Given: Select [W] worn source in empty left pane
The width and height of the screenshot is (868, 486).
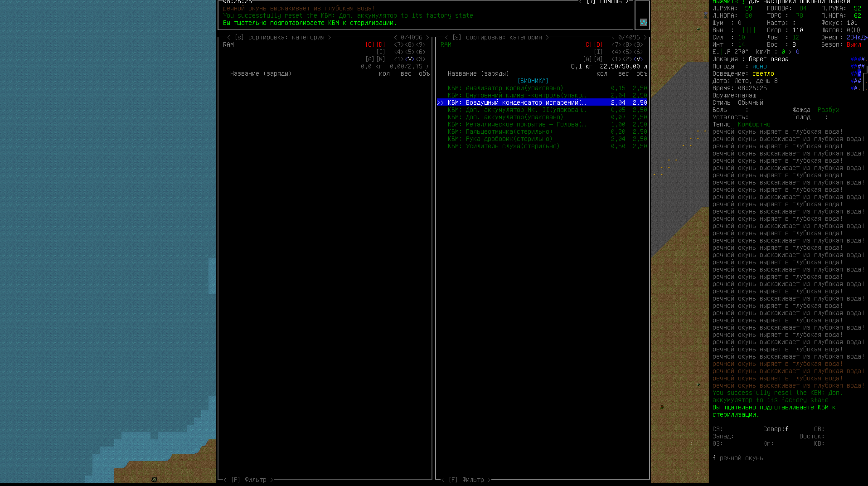Looking at the screenshot, I should pyautogui.click(x=381, y=59).
